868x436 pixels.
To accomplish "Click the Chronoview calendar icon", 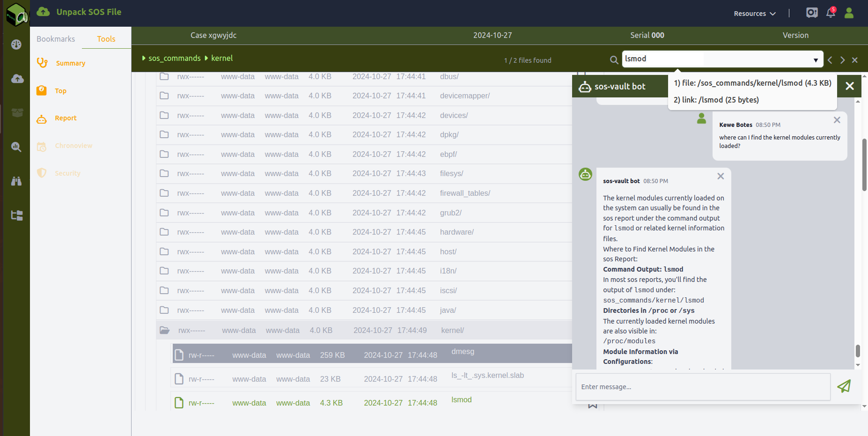I will (42, 147).
